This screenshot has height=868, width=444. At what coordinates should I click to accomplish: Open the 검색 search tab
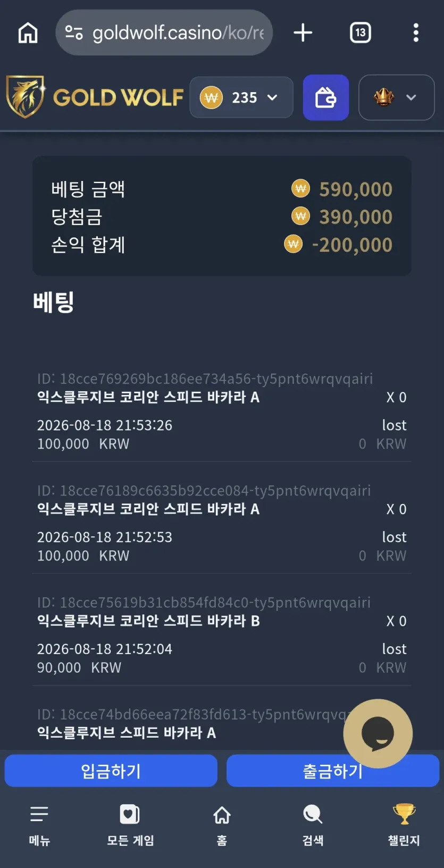click(313, 825)
